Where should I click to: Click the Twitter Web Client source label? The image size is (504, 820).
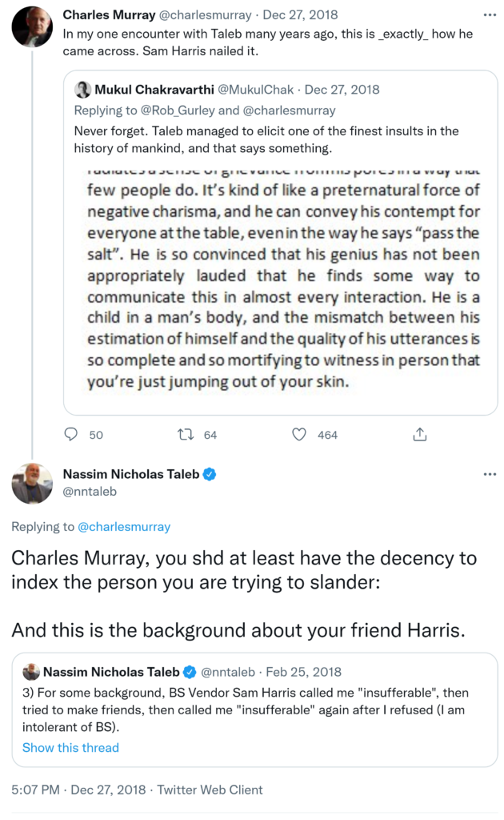pyautogui.click(x=209, y=790)
